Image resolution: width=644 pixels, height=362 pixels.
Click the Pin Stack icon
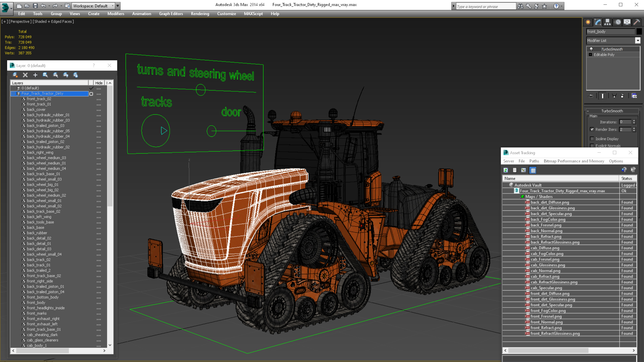pos(591,96)
